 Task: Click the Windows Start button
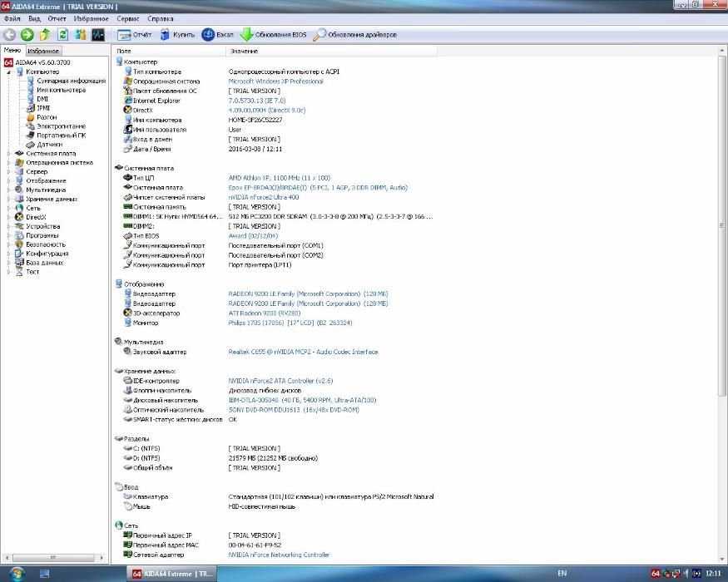17,575
